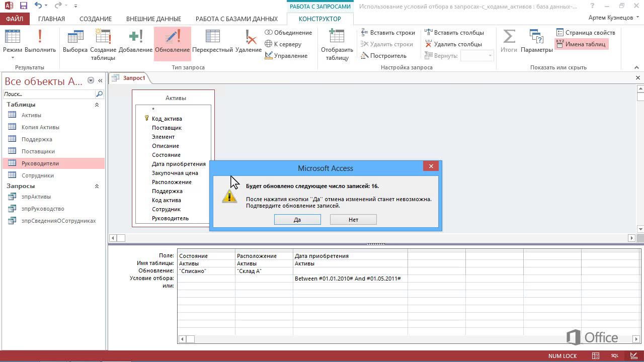This screenshot has width=644, height=362.
Task: Collapse the Запросы group
Action: click(97, 186)
